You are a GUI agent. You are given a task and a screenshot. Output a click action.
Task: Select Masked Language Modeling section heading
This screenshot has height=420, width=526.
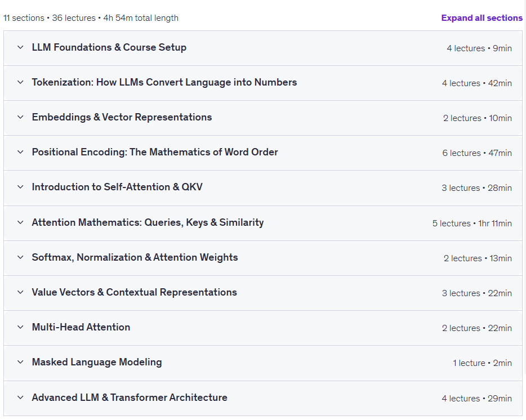coord(97,362)
